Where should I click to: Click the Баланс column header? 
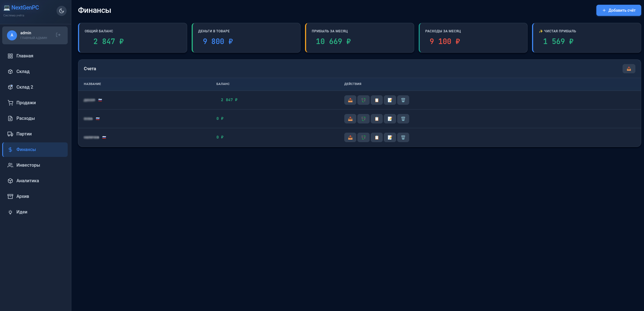pyautogui.click(x=223, y=84)
